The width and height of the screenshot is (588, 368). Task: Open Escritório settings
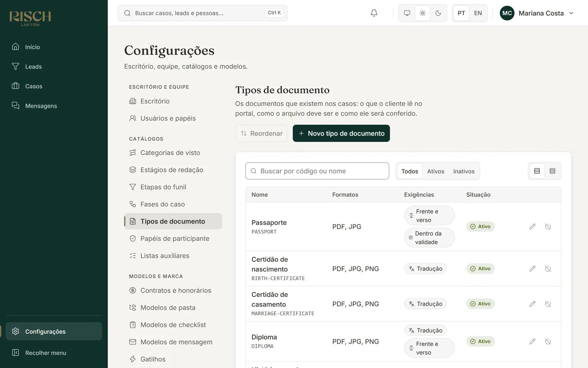(173, 101)
